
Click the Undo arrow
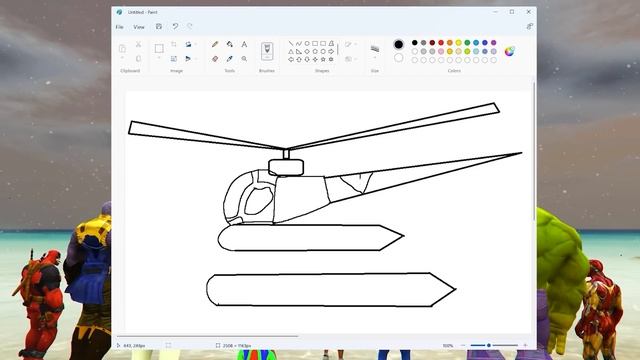(x=175, y=27)
